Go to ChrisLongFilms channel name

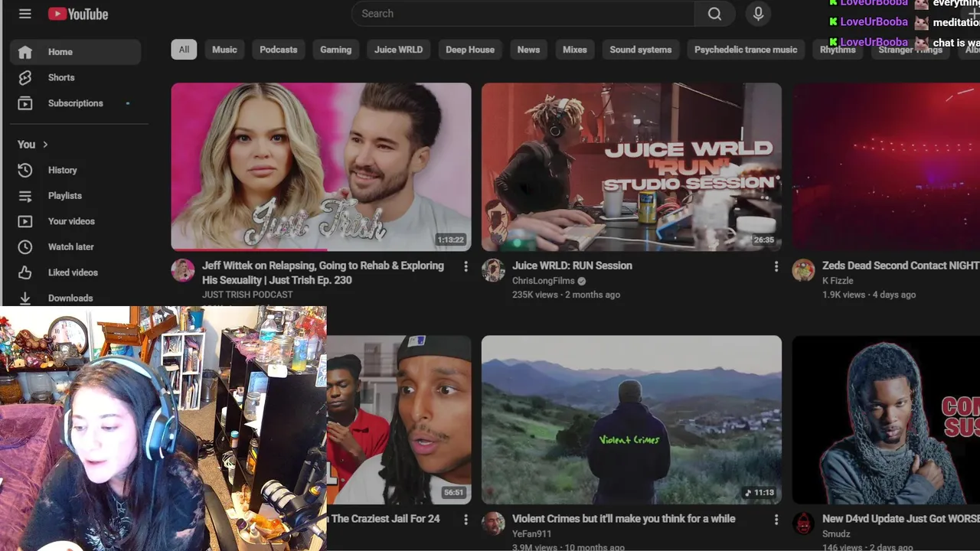point(543,281)
